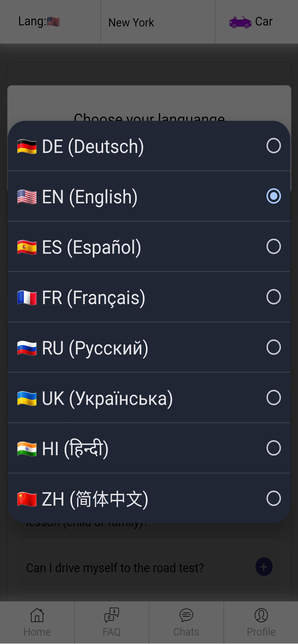Open the Chats bubble icon
298x644 pixels.
tap(186, 615)
